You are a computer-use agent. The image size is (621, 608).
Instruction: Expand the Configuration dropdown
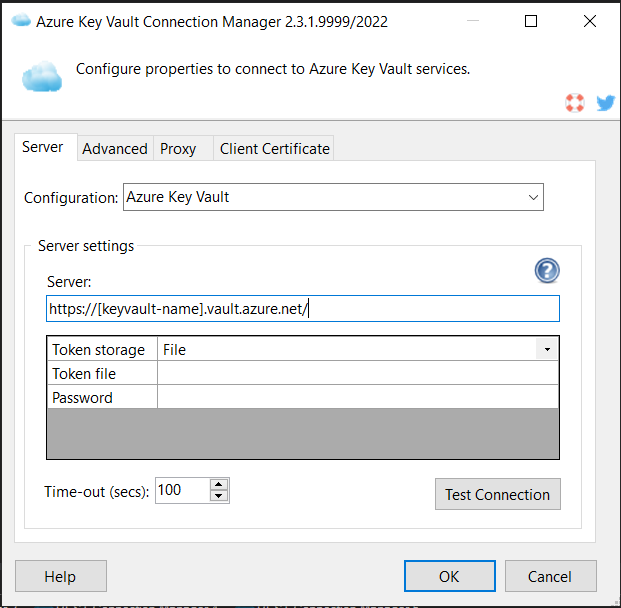coord(533,197)
